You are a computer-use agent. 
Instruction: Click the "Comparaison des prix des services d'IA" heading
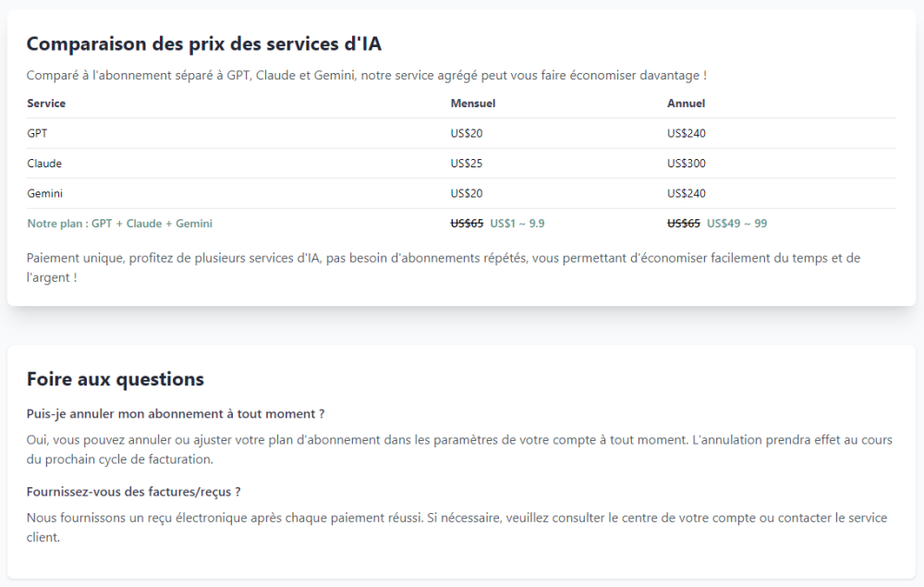203,43
